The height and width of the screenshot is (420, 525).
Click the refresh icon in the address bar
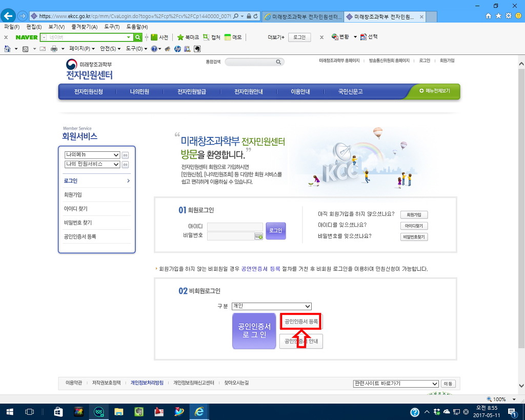[255, 16]
